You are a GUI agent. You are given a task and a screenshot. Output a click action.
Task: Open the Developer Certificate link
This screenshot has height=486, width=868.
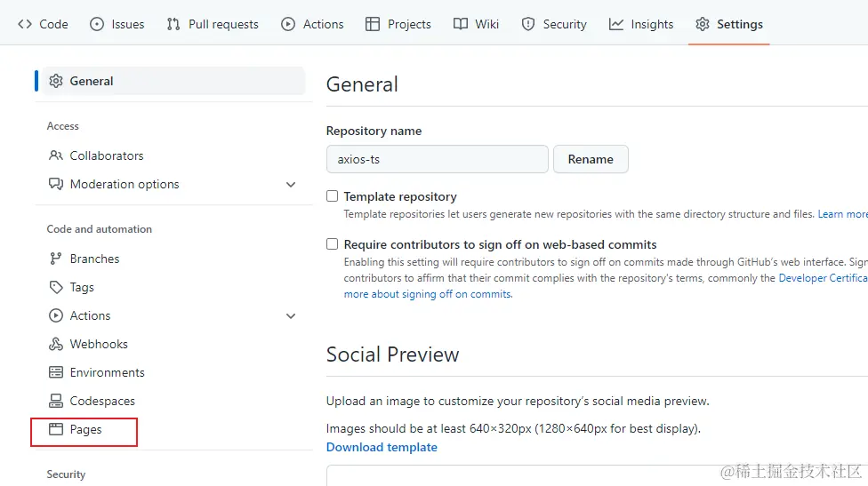point(824,278)
